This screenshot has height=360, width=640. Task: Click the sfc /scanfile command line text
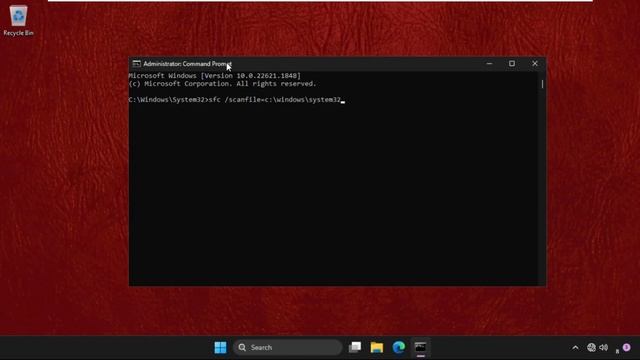[x=275, y=100]
